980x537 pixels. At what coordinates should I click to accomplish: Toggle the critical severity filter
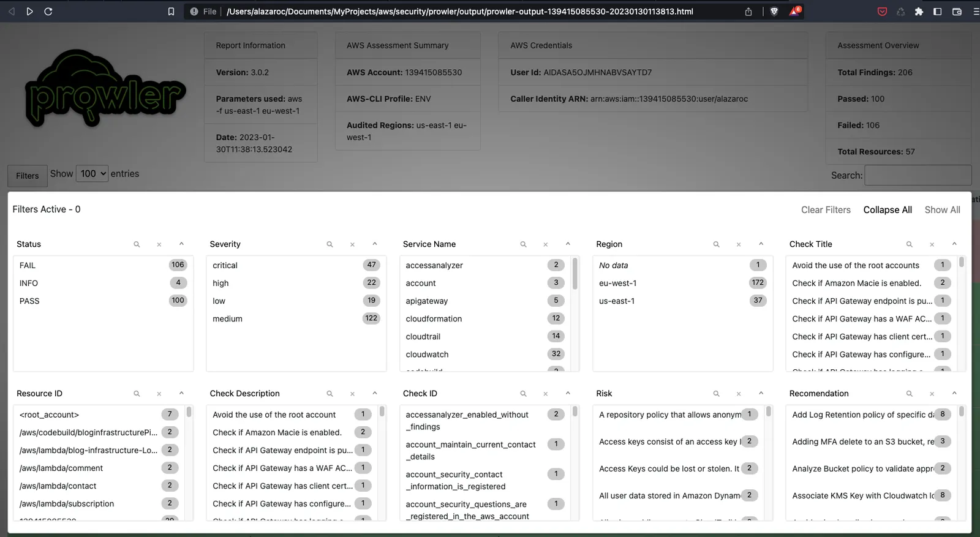(x=296, y=265)
